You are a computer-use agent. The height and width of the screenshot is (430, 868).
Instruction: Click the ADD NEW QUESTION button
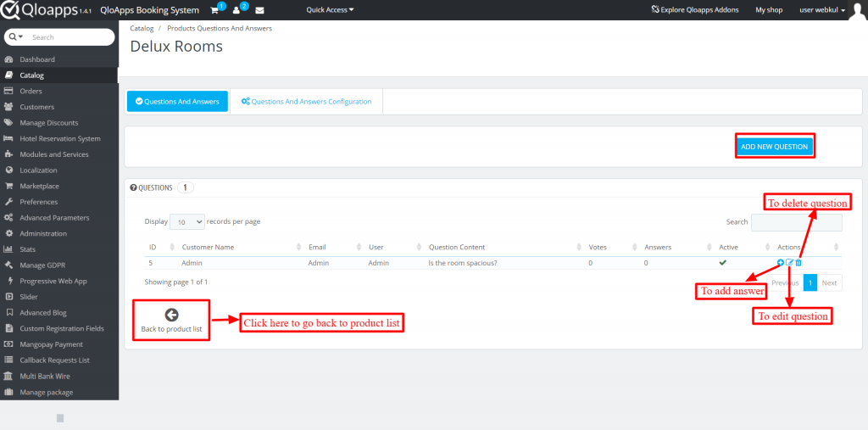[775, 147]
